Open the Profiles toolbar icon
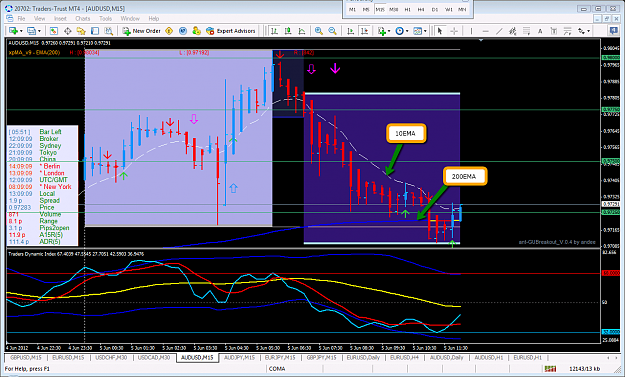The width and height of the screenshot is (625, 377). 31,31
